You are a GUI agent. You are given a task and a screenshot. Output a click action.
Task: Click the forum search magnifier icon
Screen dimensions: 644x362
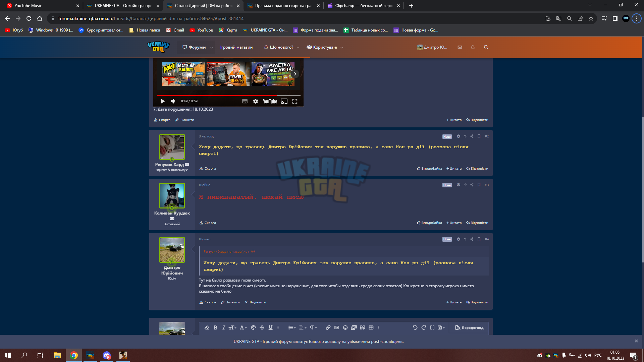point(486,47)
